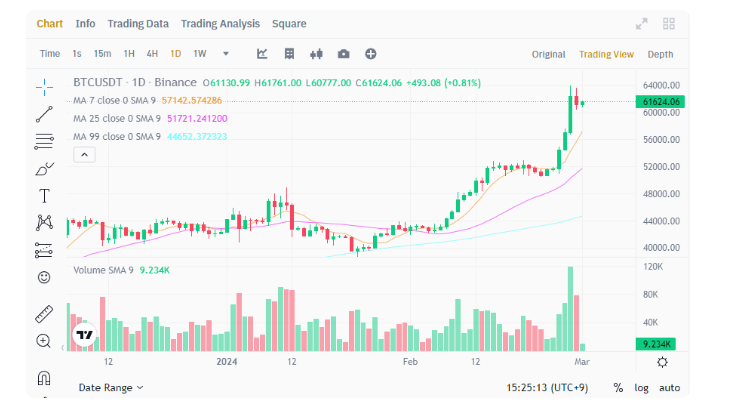Select the MA 25 indicator legend
Image resolution: width=729 pixels, height=416 pixels.
pyautogui.click(x=117, y=119)
